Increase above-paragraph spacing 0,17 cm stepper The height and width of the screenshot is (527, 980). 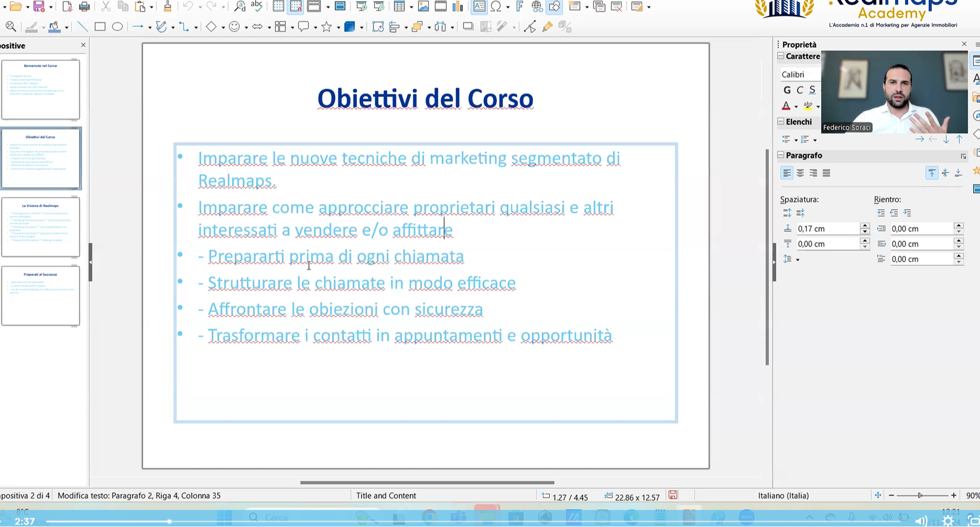pyautogui.click(x=865, y=226)
